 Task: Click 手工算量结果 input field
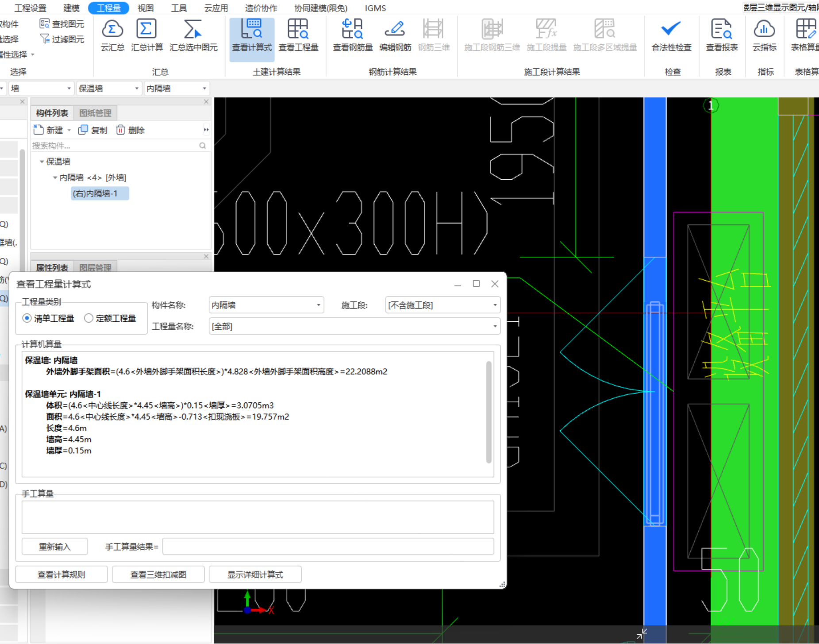click(328, 547)
